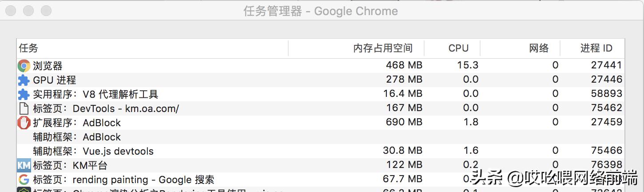The width and height of the screenshot is (644, 192).
Task: Click the puzzle icon for V8 代理解析工具
Action: click(24, 94)
